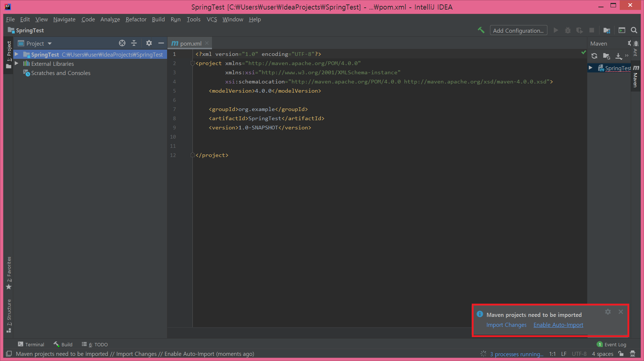Click the tool windows toggle in status bar corner
644x361 pixels.
pyautogui.click(x=9, y=354)
